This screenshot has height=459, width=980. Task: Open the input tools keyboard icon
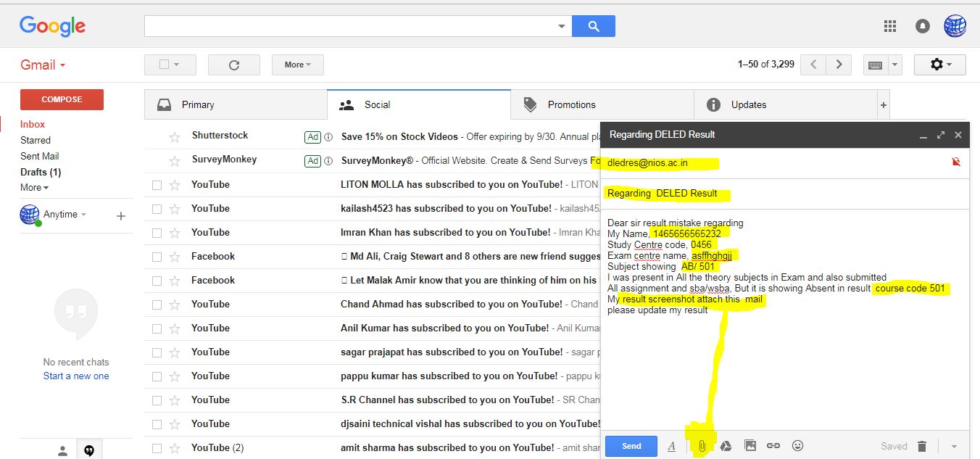click(x=875, y=65)
